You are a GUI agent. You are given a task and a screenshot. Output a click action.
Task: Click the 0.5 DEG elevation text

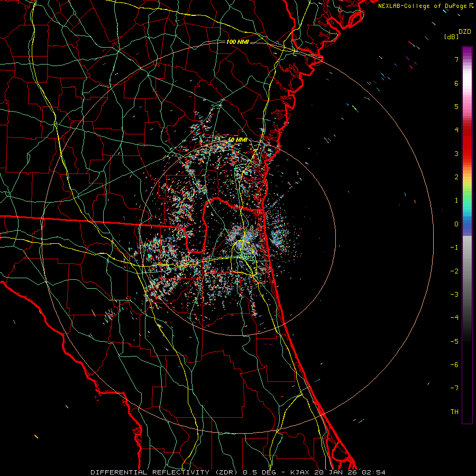click(260, 472)
